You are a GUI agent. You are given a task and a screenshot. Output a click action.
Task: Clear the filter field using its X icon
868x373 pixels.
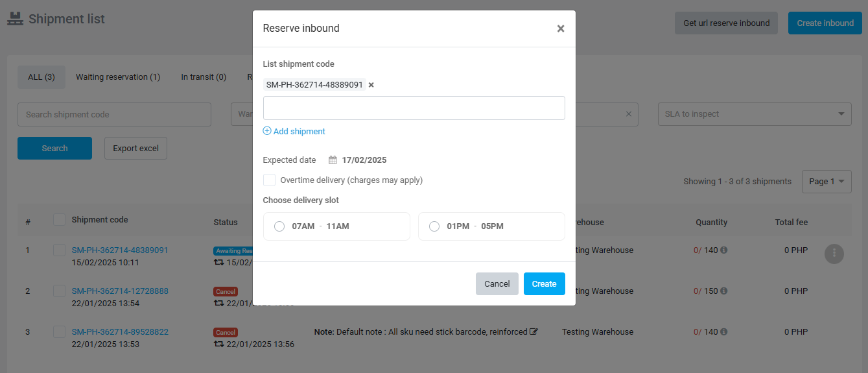pos(628,114)
